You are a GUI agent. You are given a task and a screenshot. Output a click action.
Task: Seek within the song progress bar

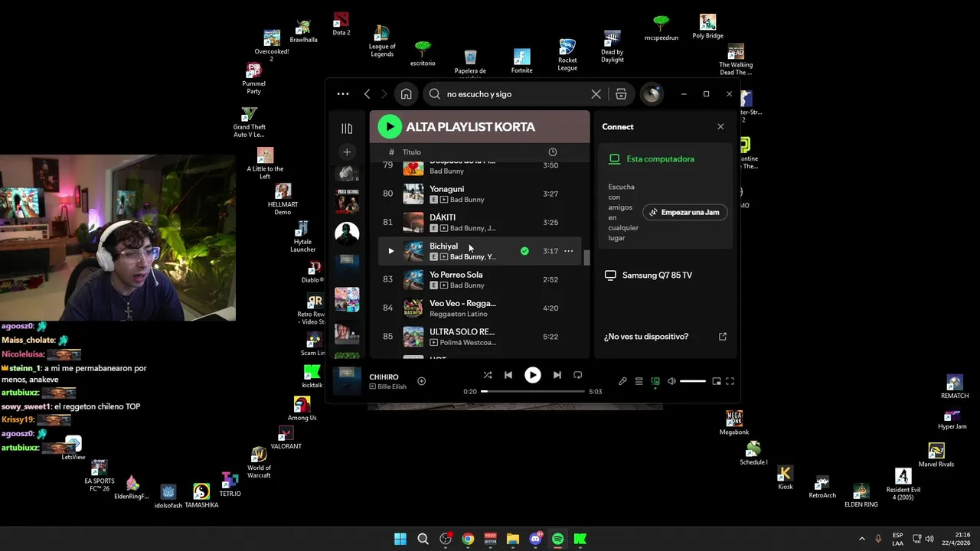(x=533, y=392)
